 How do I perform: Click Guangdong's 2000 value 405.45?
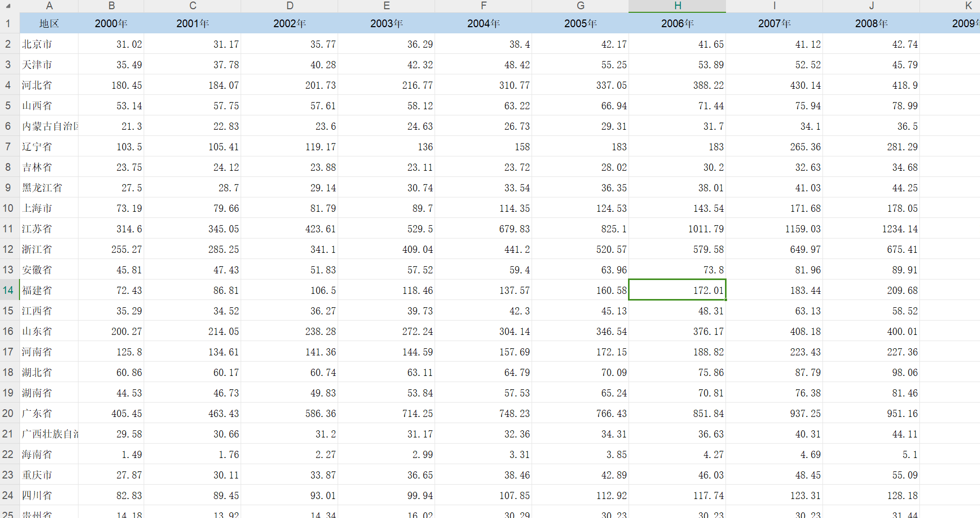coord(111,413)
